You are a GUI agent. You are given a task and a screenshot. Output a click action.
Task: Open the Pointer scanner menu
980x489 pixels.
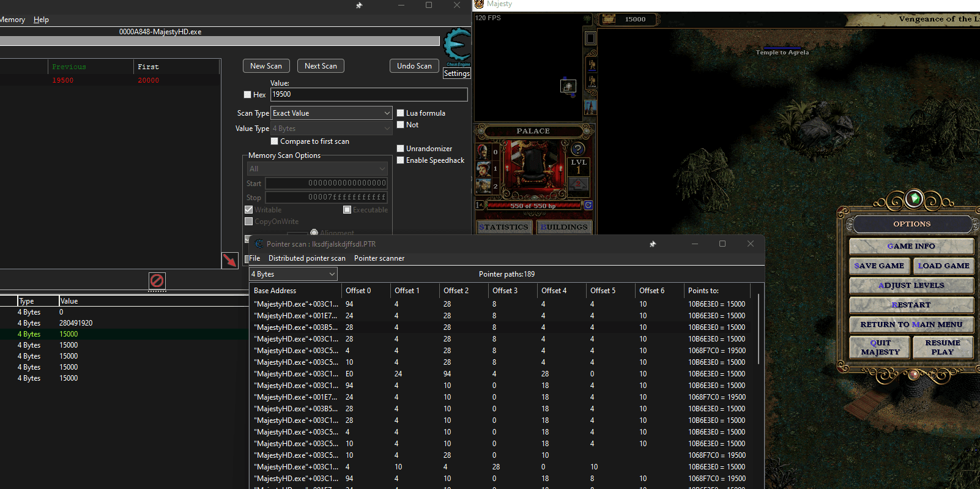379,258
